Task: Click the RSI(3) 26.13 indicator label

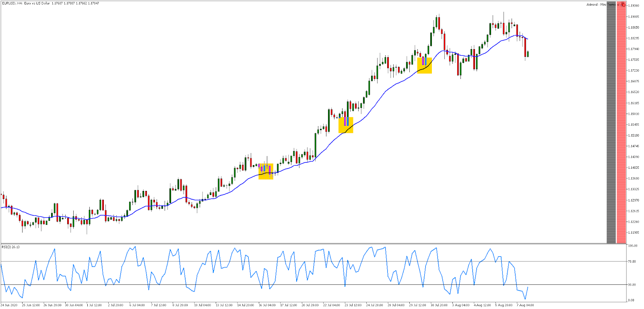Action: click(10, 247)
